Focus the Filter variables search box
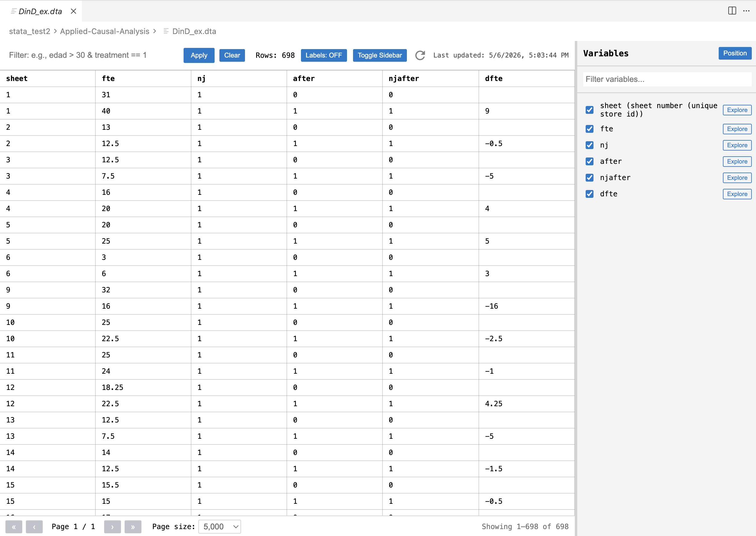Screen dimensions: 756x536 pyautogui.click(x=667, y=79)
